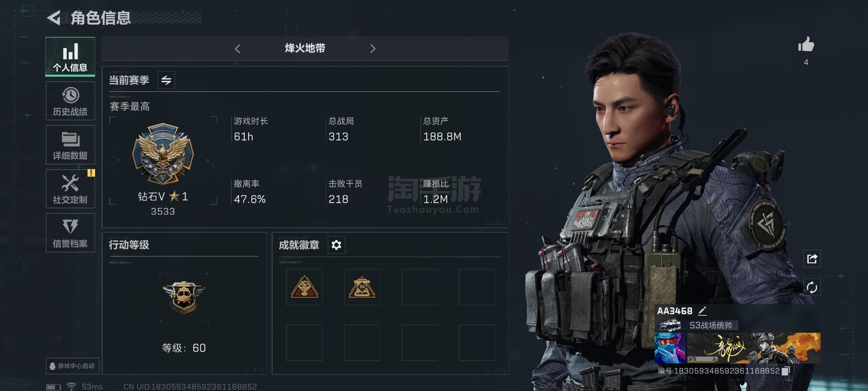Edit the nickname AA3468 with the pencil icon
The width and height of the screenshot is (868, 391).
tap(702, 311)
